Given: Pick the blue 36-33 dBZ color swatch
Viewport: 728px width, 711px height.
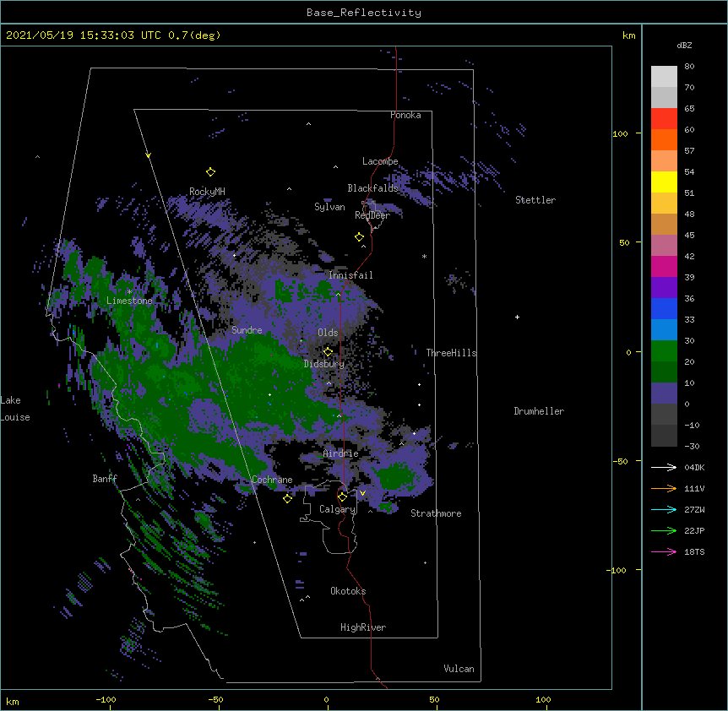Looking at the screenshot, I should click(664, 308).
